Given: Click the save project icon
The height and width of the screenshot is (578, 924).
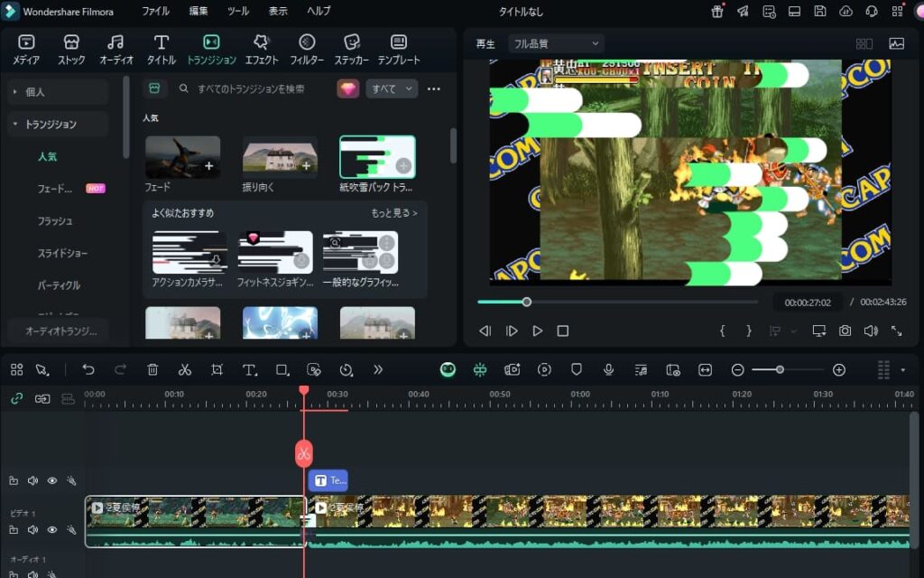Looking at the screenshot, I should click(x=819, y=11).
